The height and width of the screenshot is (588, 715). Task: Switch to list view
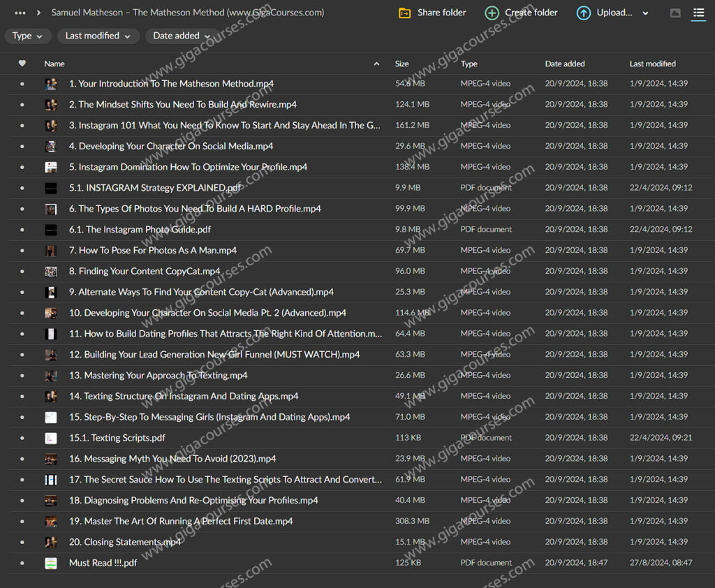tap(698, 13)
